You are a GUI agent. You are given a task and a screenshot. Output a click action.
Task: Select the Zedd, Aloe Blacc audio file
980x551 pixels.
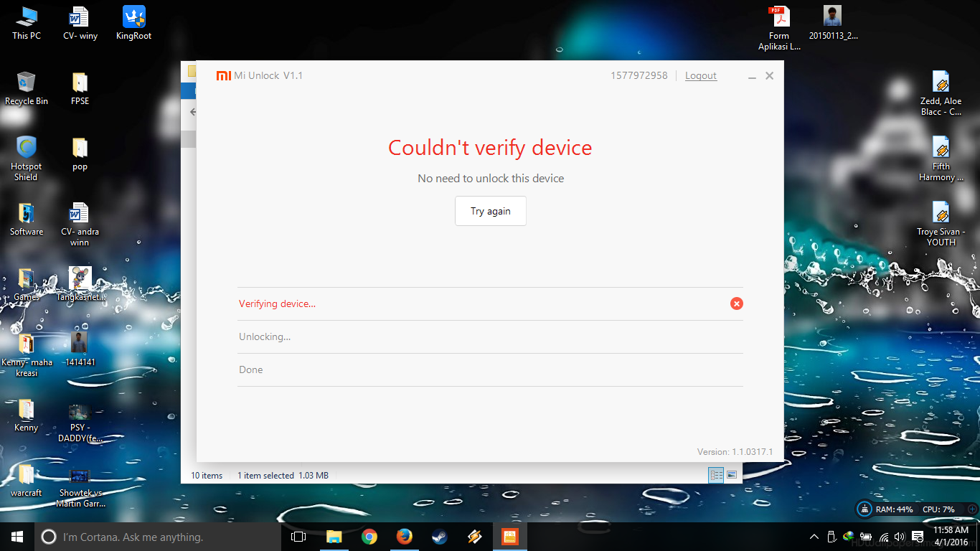[x=941, y=93]
